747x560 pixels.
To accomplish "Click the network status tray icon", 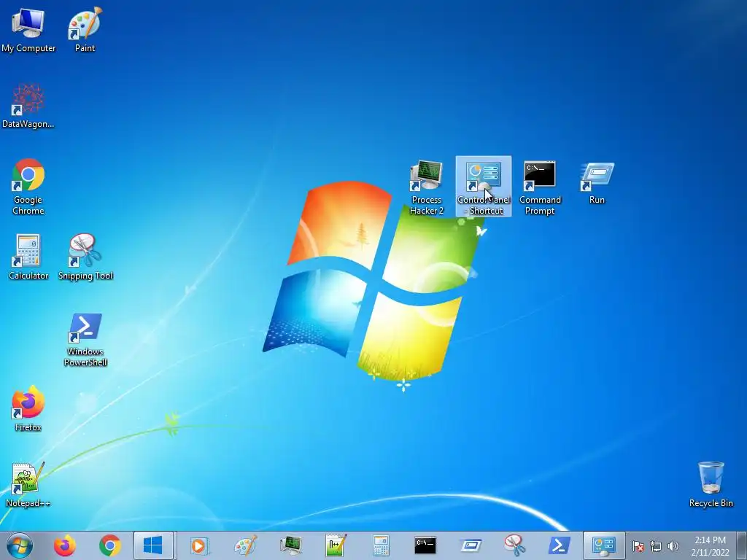I will [x=656, y=546].
